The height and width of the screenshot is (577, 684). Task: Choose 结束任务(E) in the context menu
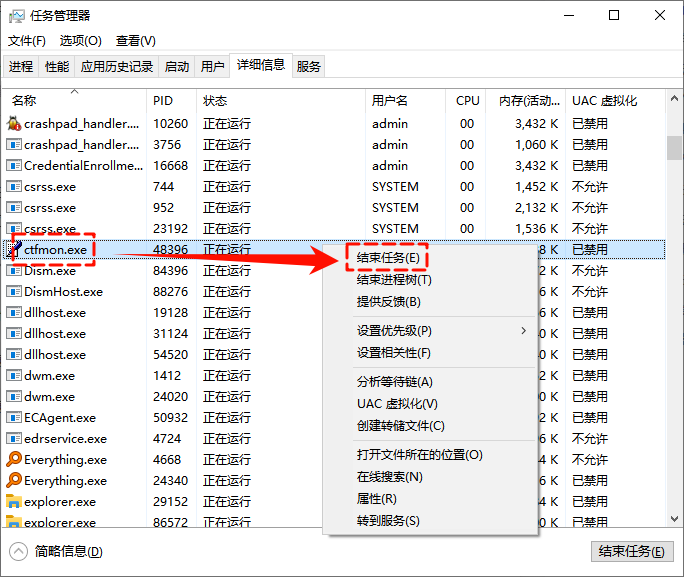(388, 258)
